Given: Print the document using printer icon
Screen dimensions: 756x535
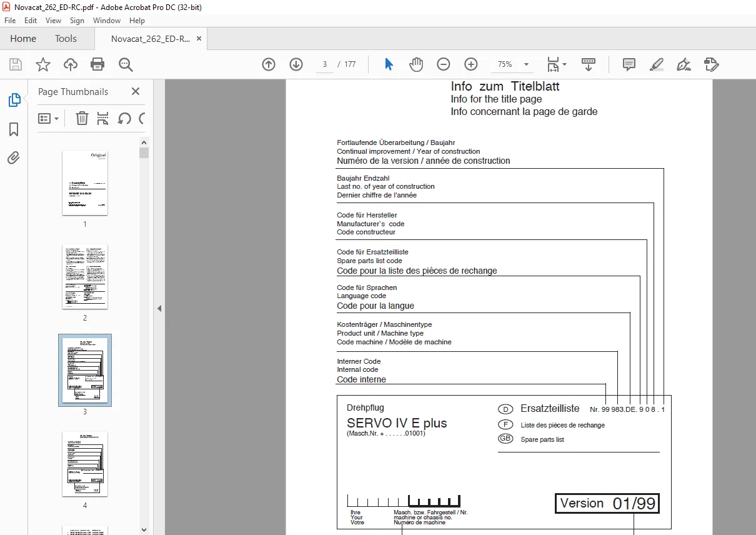Looking at the screenshot, I should (97, 64).
